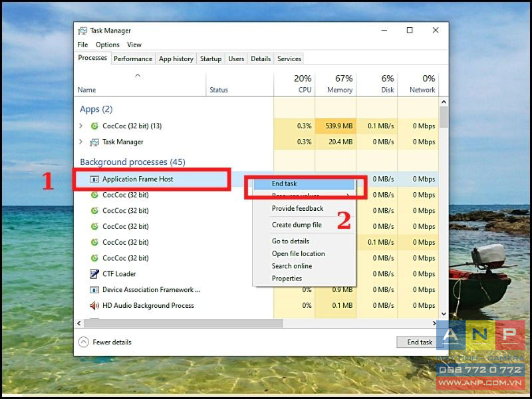The height and width of the screenshot is (399, 532).
Task: Choose Create dump file
Action: click(304, 225)
